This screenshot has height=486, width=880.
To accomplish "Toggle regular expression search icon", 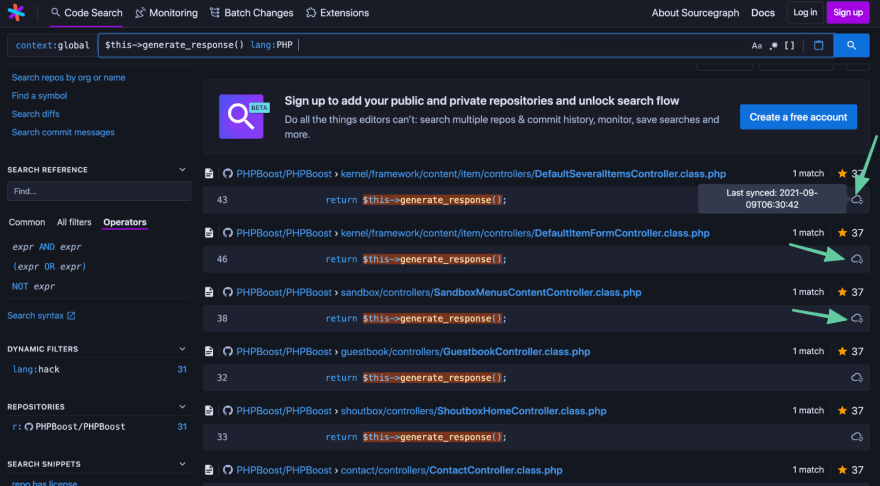I will (x=773, y=45).
